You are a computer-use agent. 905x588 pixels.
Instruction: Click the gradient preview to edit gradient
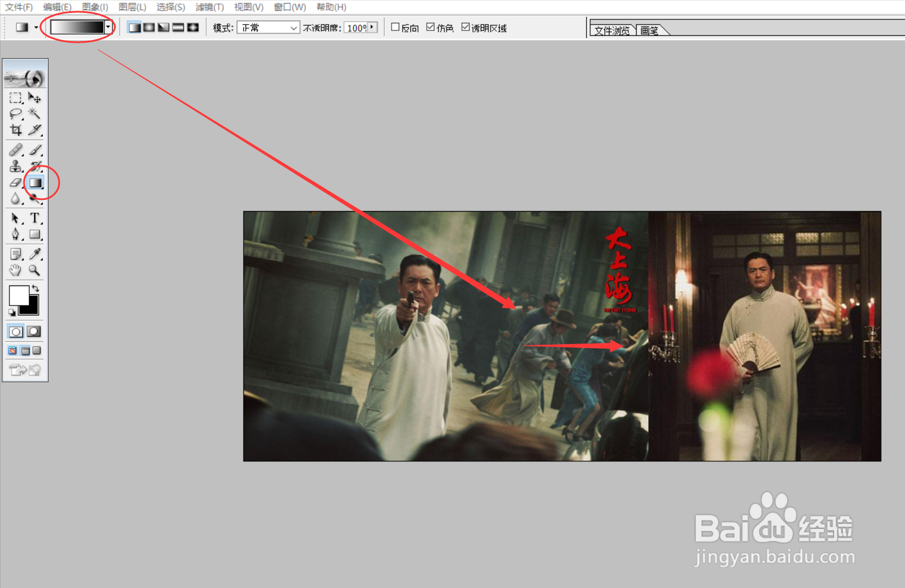click(77, 27)
